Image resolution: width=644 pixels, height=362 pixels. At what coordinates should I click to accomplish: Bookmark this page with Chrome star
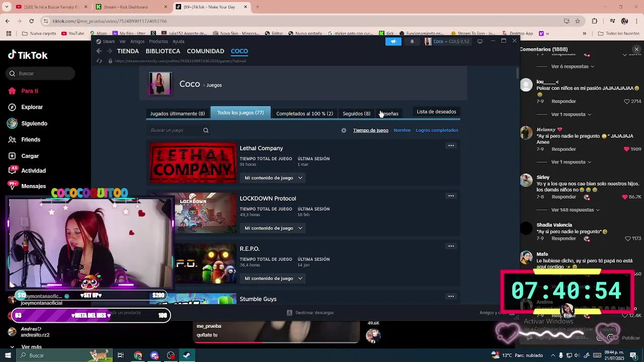(578, 21)
